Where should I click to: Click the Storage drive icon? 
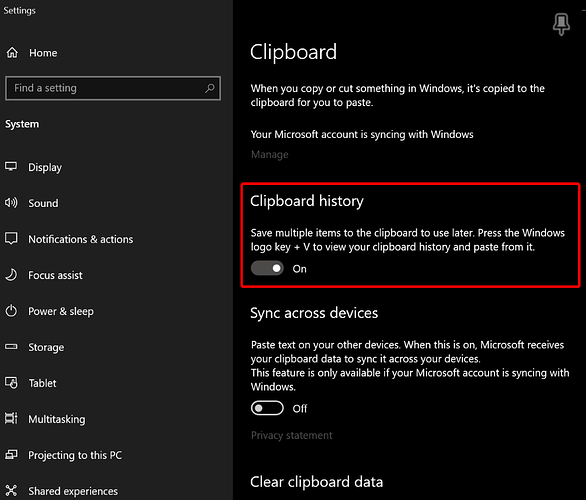[11, 346]
